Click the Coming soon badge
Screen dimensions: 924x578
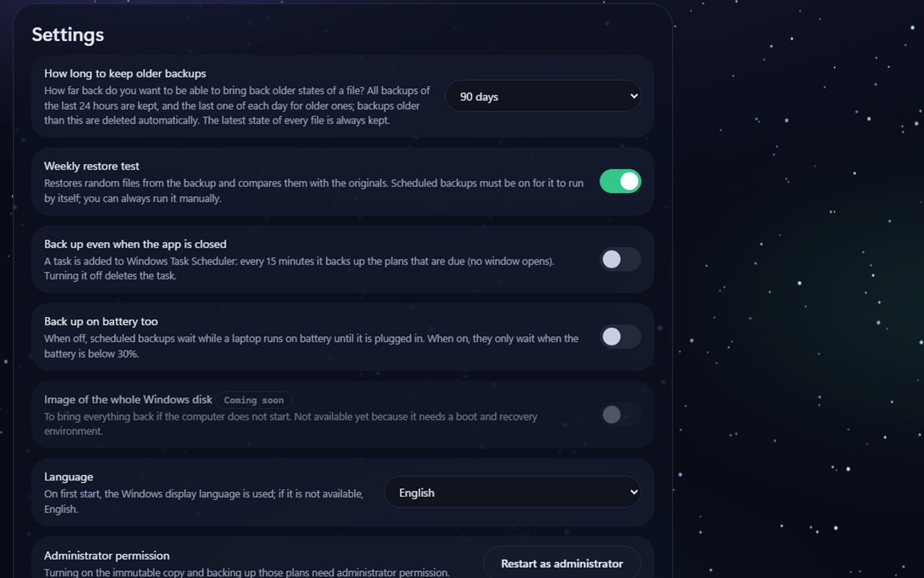tap(253, 400)
